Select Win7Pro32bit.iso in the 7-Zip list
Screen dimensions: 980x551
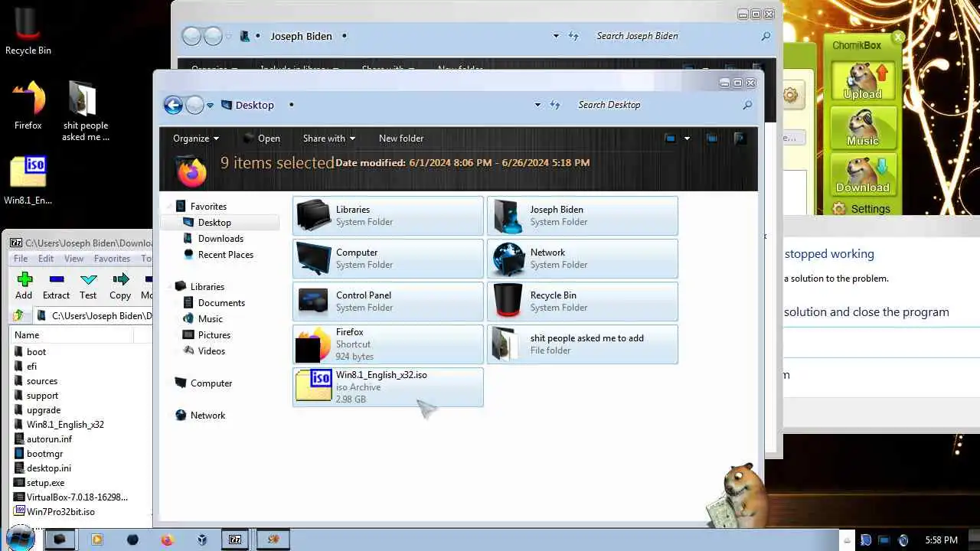60,512
